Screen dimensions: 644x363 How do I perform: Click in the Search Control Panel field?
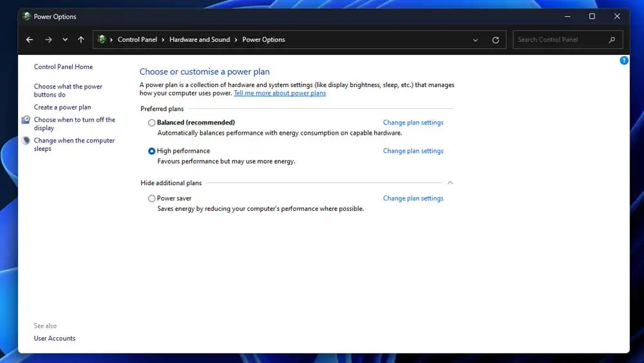[559, 40]
